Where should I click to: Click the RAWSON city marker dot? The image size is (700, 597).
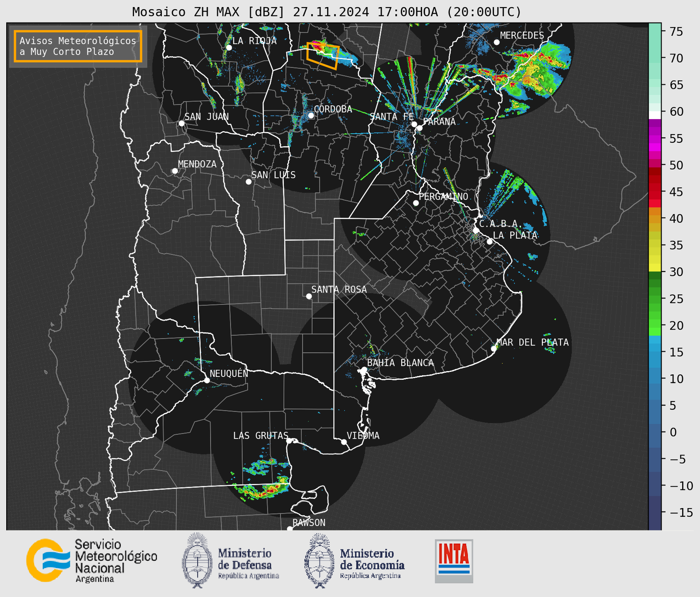click(x=290, y=528)
